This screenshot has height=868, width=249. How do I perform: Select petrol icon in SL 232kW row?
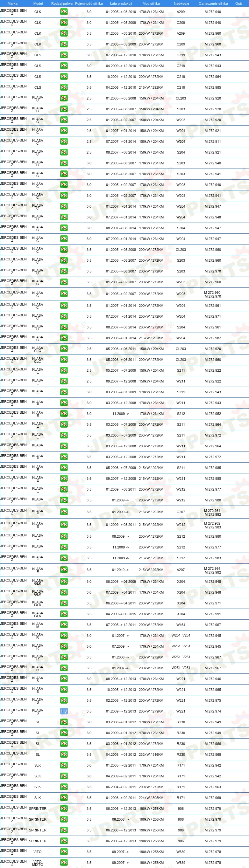click(64, 754)
